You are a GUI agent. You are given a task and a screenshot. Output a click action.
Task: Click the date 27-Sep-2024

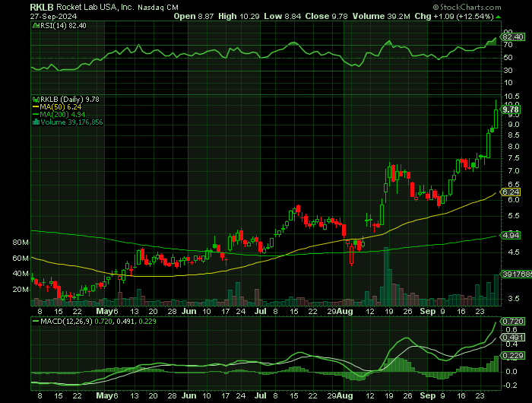tap(53, 16)
